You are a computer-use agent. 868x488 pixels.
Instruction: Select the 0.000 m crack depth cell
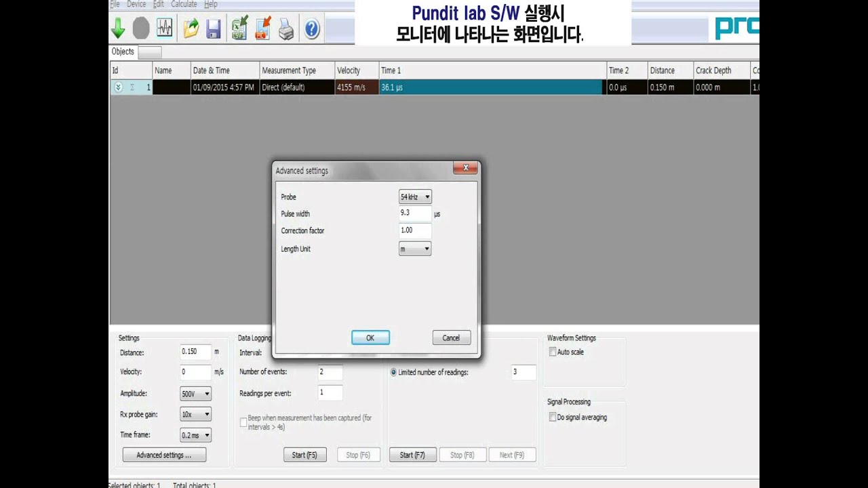pos(722,87)
